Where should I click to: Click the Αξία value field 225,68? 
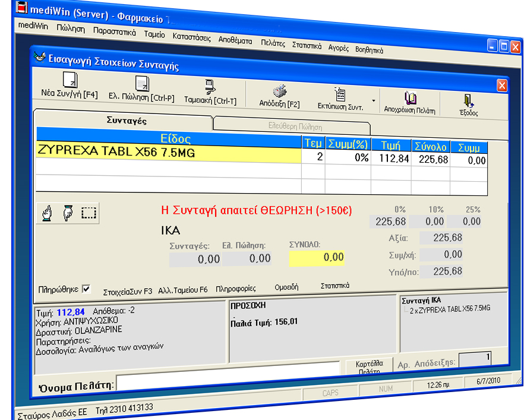pyautogui.click(x=441, y=238)
